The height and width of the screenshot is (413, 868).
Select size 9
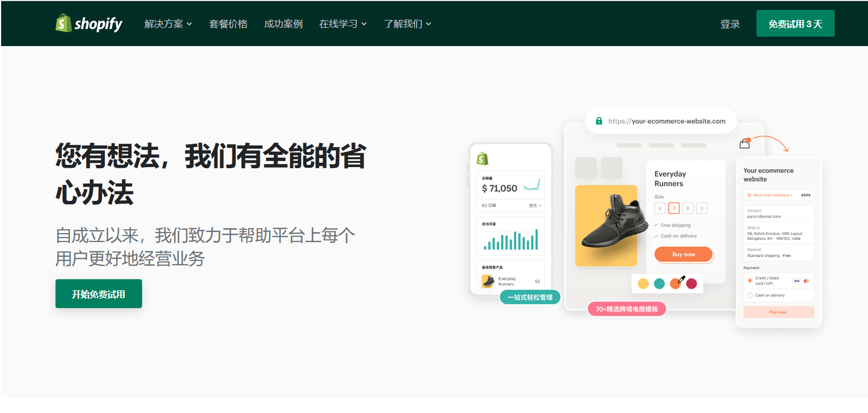(702, 208)
